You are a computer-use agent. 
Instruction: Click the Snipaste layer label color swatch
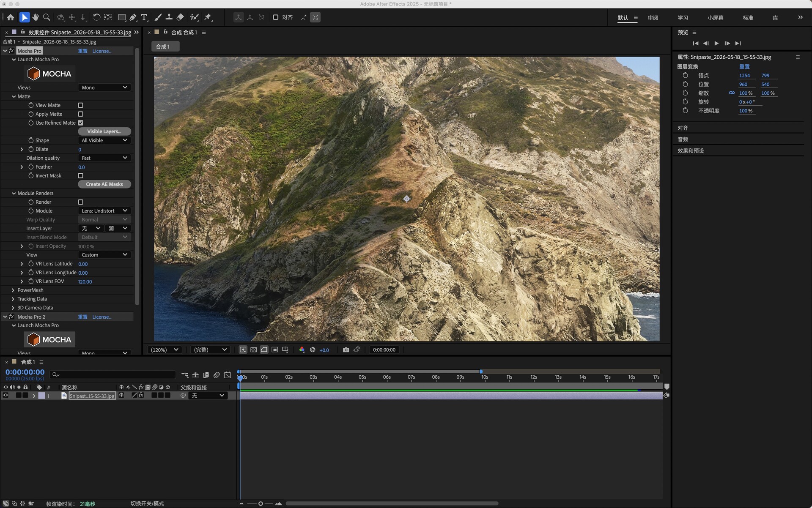[x=41, y=396]
